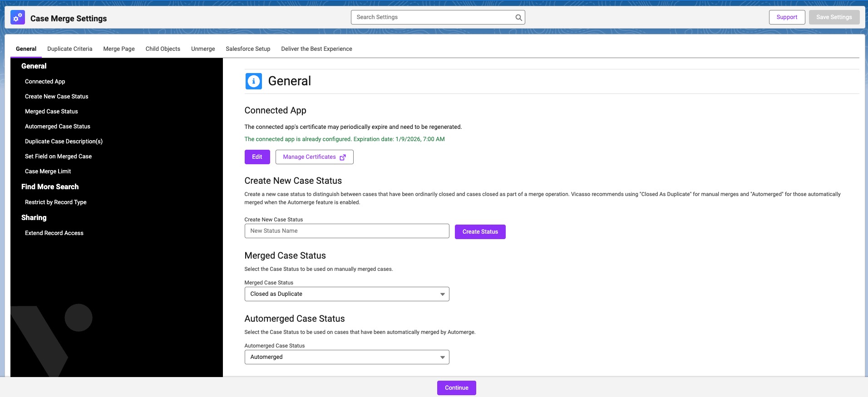This screenshot has width=868, height=397.
Task: Switch to the Merge Page tab
Action: (119, 49)
